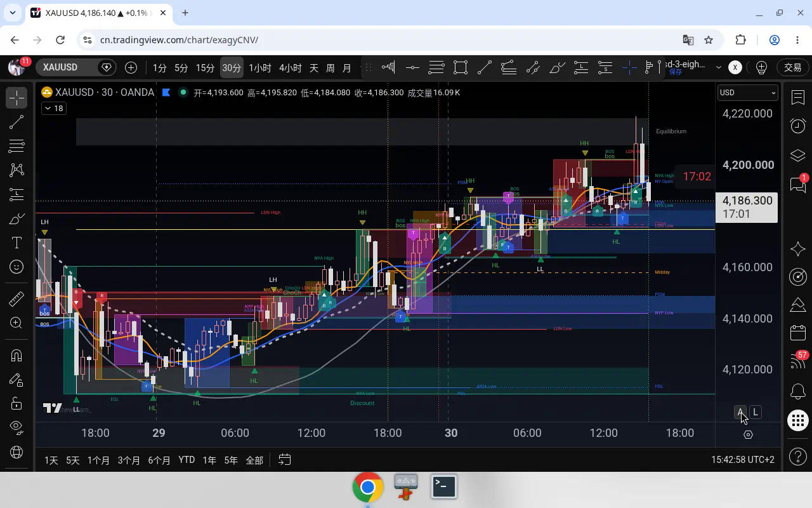The image size is (812, 508).
Task: Select the rectangle shape in favorites toolbar
Action: (461, 67)
